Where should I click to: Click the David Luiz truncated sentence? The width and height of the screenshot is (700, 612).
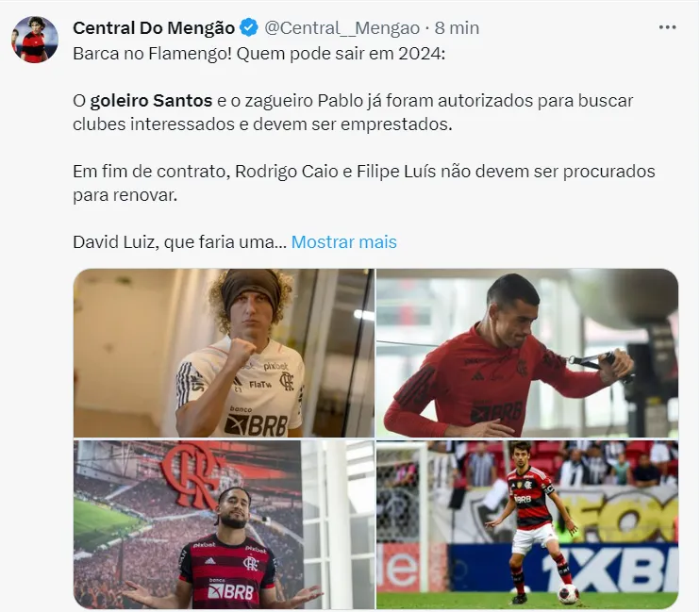180,242
